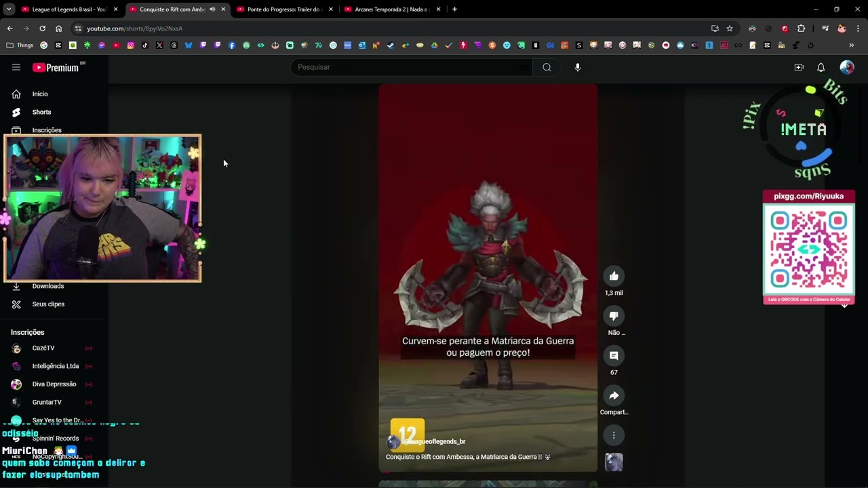The image size is (868, 488).
Task: Open the YouTube guide hamburger menu
Action: (16, 67)
